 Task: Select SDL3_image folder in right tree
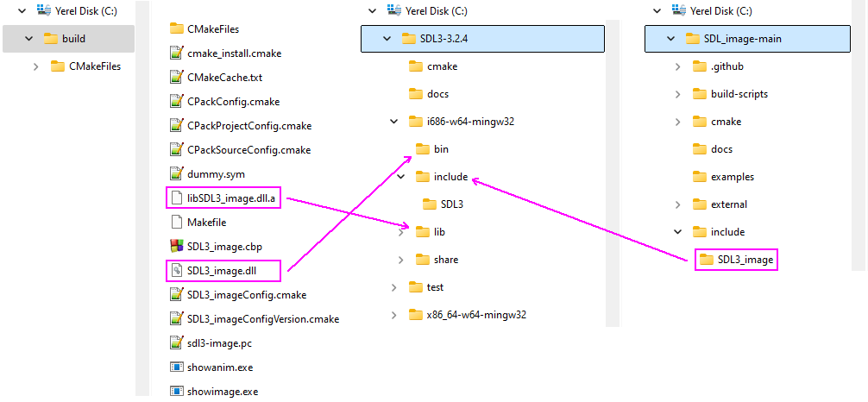pos(736,260)
